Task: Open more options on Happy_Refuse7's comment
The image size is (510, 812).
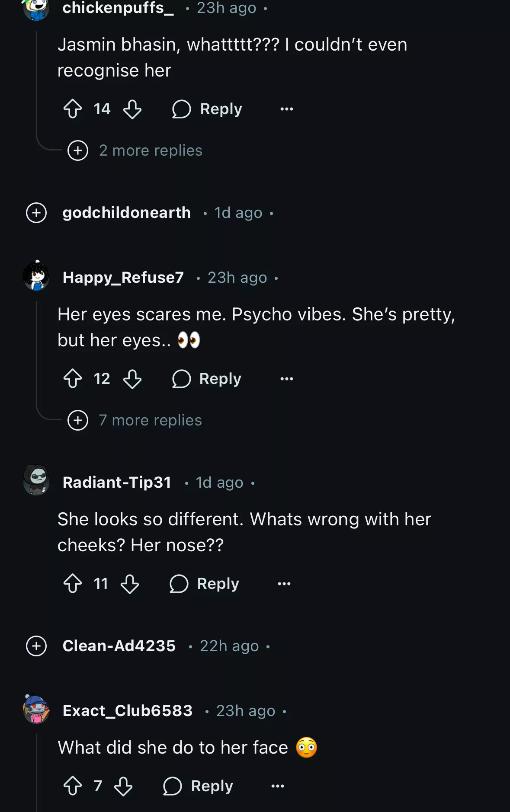Action: tap(286, 379)
